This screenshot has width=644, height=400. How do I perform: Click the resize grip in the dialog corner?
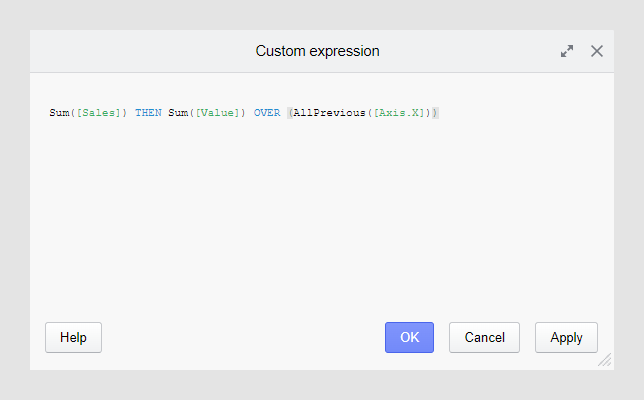point(604,360)
